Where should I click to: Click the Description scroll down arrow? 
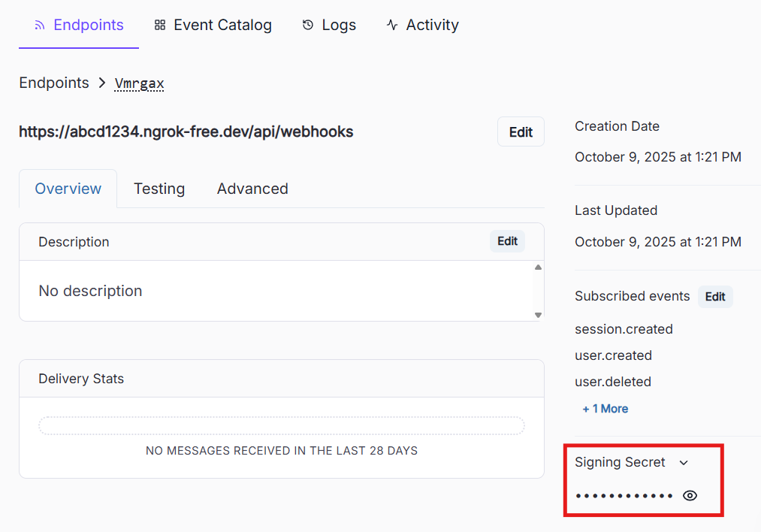click(538, 315)
